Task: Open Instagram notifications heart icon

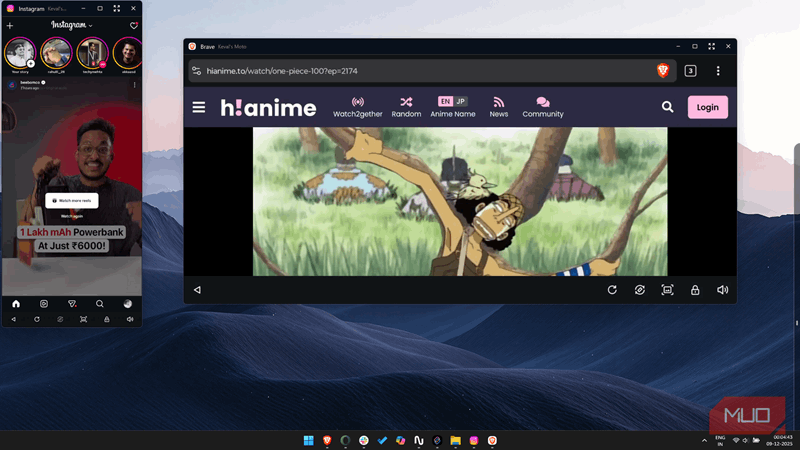Action: tap(134, 25)
